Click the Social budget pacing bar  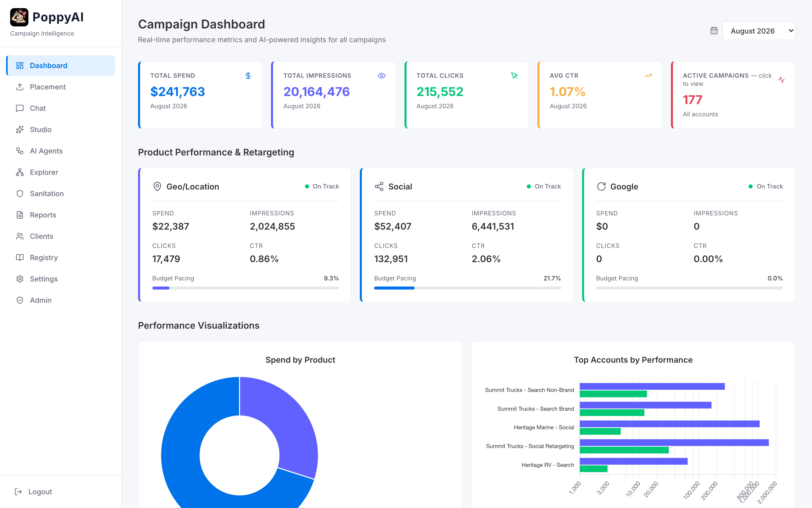pos(467,288)
